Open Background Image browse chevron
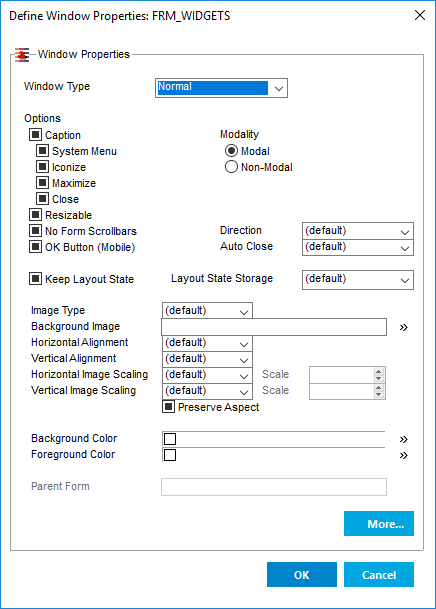The image size is (436, 609). click(404, 327)
